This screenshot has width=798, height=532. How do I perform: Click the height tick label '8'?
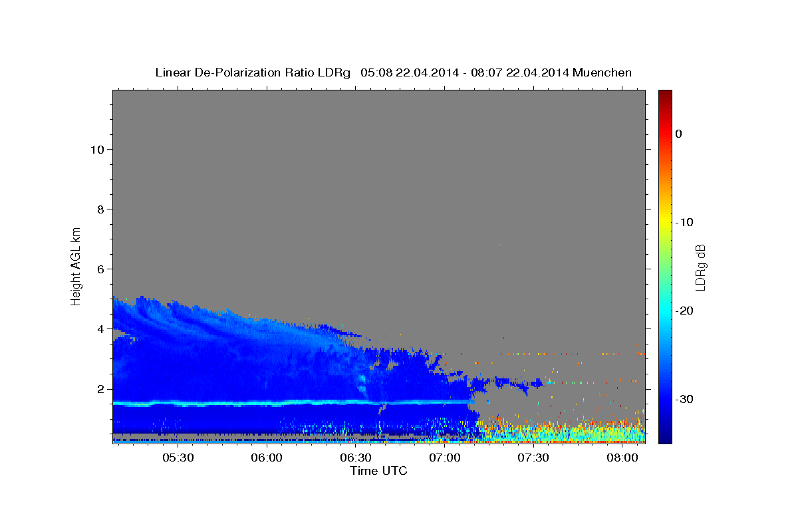(x=100, y=209)
